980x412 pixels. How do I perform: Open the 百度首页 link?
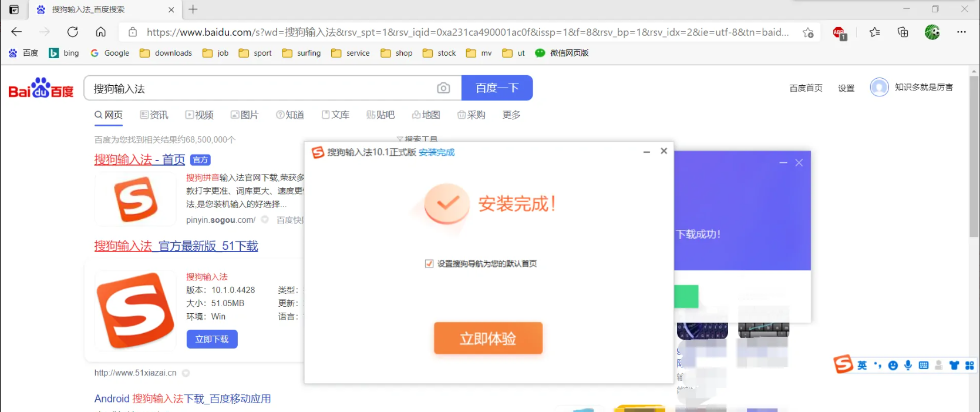(806, 88)
